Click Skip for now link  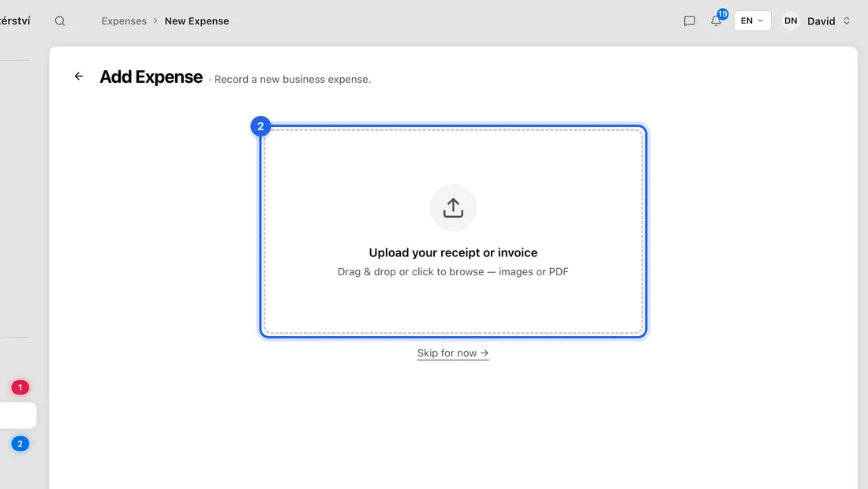pos(453,353)
